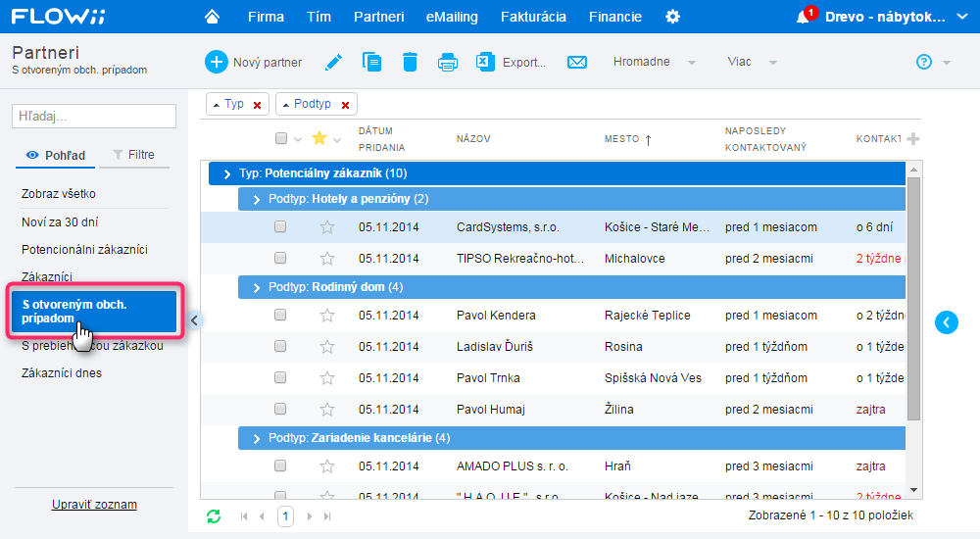Star the Pavol Trnka row
Screen dimensions: 980x539
pyautogui.click(x=327, y=377)
